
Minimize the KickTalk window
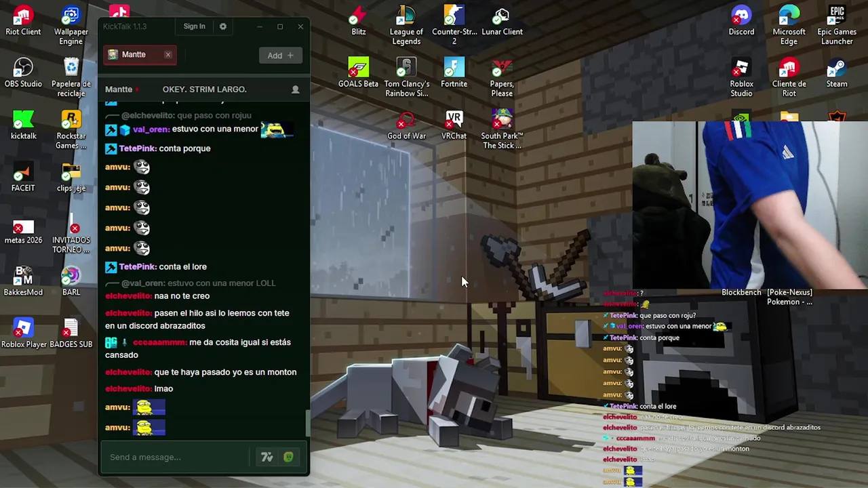coord(259,26)
